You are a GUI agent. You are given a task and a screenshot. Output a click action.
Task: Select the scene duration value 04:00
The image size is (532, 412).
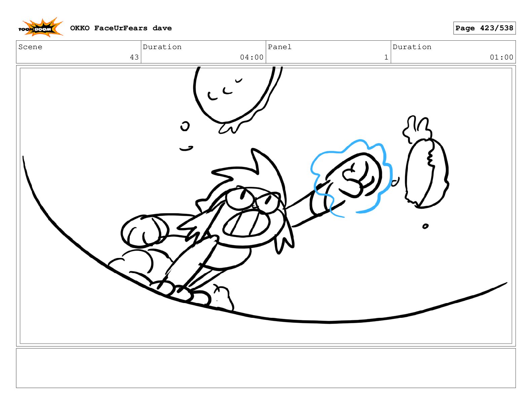click(x=252, y=58)
